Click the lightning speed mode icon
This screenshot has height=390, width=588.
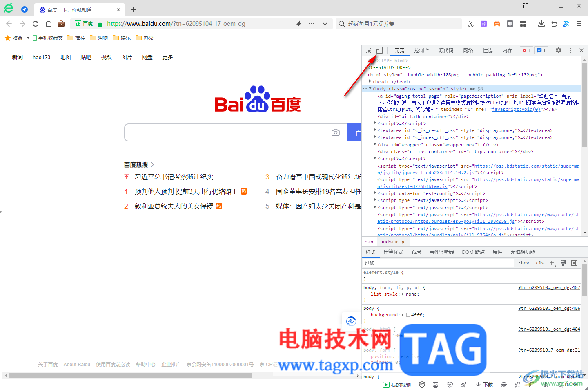click(x=299, y=24)
